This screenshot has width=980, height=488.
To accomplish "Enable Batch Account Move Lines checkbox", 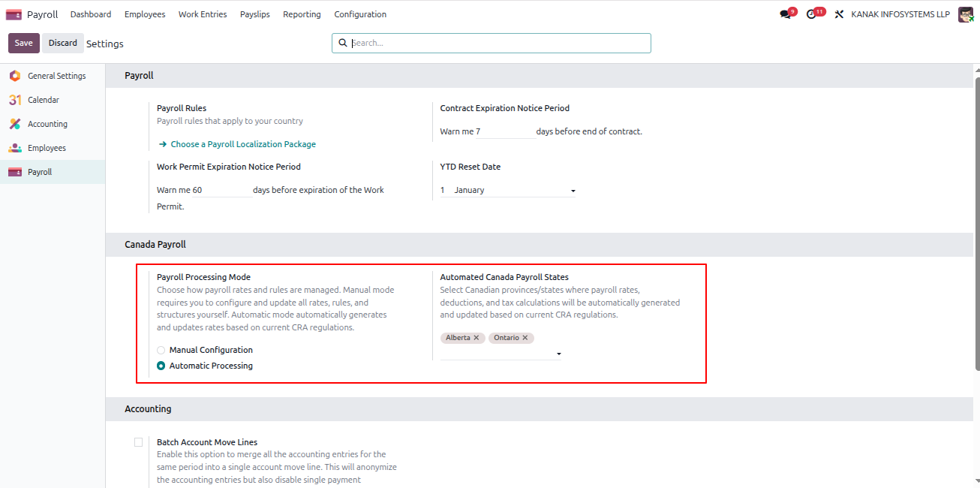I will [x=138, y=442].
